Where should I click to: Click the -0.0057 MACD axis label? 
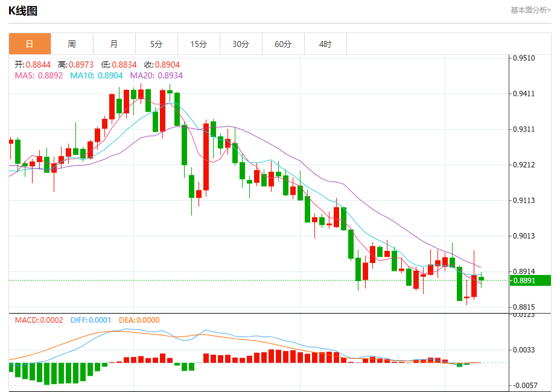pyautogui.click(x=524, y=385)
